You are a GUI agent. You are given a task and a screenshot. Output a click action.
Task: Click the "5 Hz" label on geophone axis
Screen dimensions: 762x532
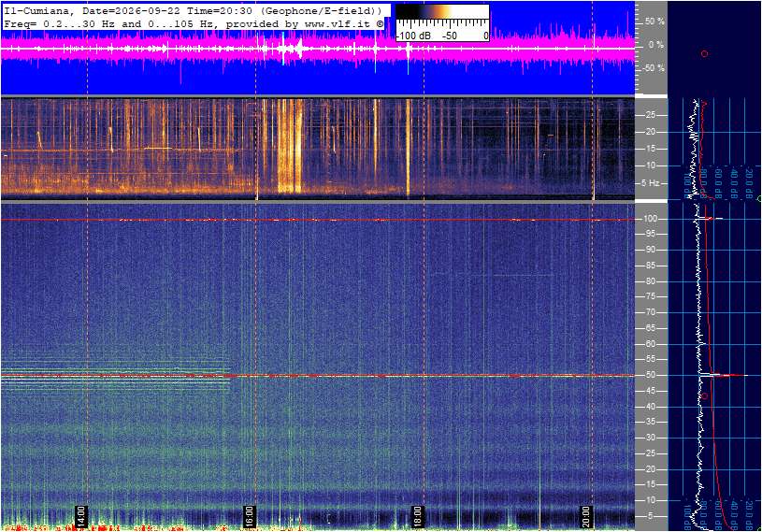(x=650, y=183)
